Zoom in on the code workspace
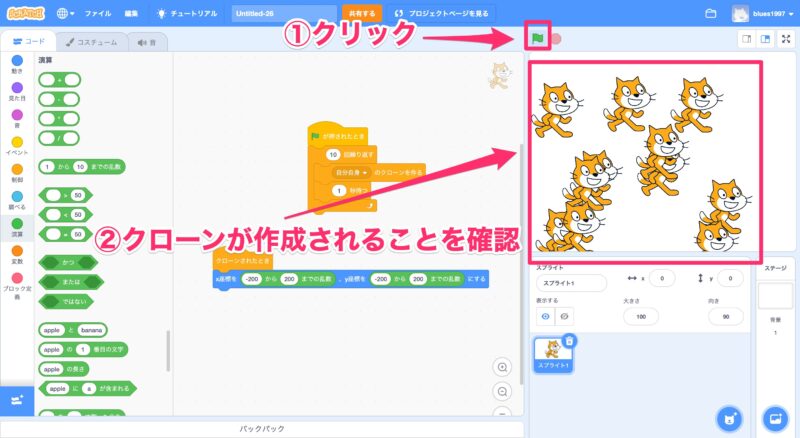This screenshot has width=800, height=438. click(502, 366)
